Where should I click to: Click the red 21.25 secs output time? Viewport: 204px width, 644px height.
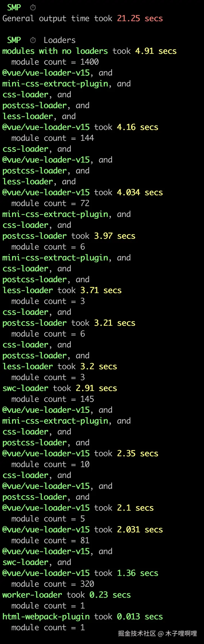(140, 18)
